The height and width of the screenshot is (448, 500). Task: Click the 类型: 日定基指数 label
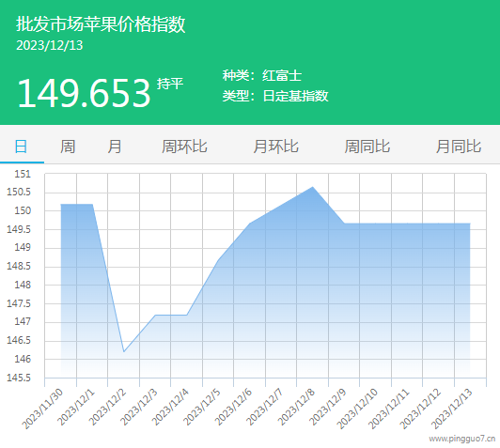point(275,96)
